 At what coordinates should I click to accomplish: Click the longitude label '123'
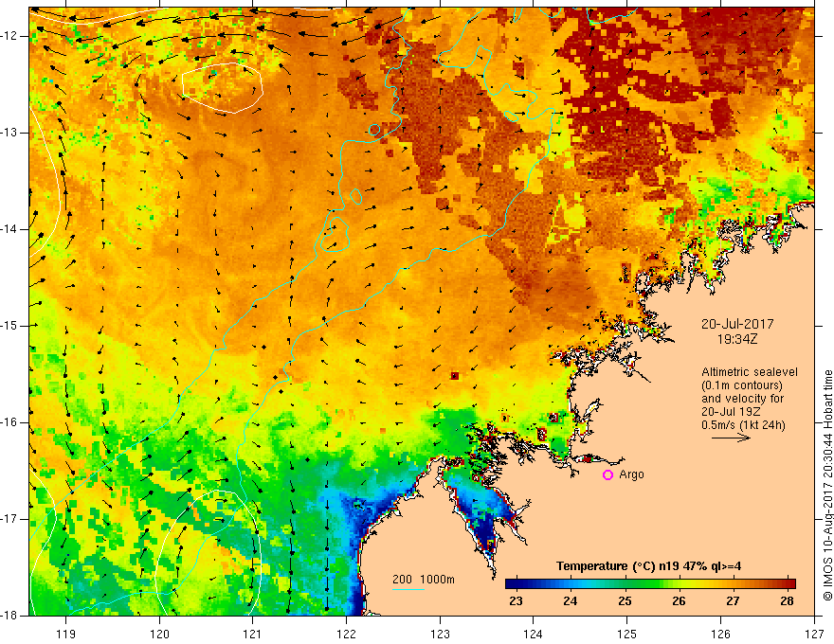[x=440, y=634]
